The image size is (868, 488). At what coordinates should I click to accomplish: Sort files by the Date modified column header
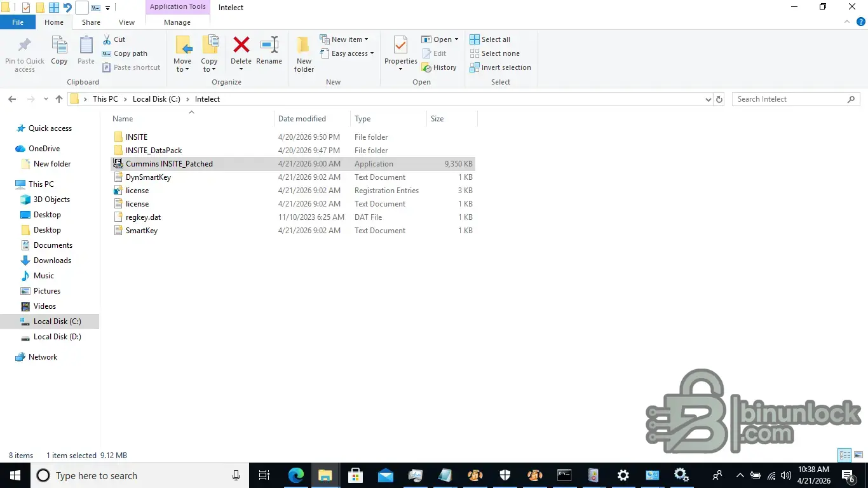(312, 119)
